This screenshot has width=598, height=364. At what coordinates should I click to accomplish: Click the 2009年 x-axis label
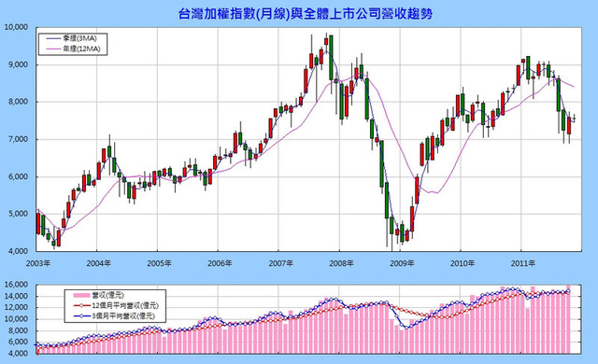(402, 263)
